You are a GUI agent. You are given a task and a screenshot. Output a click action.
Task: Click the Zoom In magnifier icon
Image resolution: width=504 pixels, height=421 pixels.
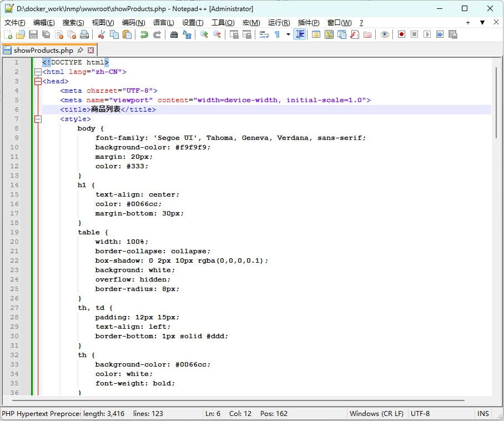coord(204,34)
